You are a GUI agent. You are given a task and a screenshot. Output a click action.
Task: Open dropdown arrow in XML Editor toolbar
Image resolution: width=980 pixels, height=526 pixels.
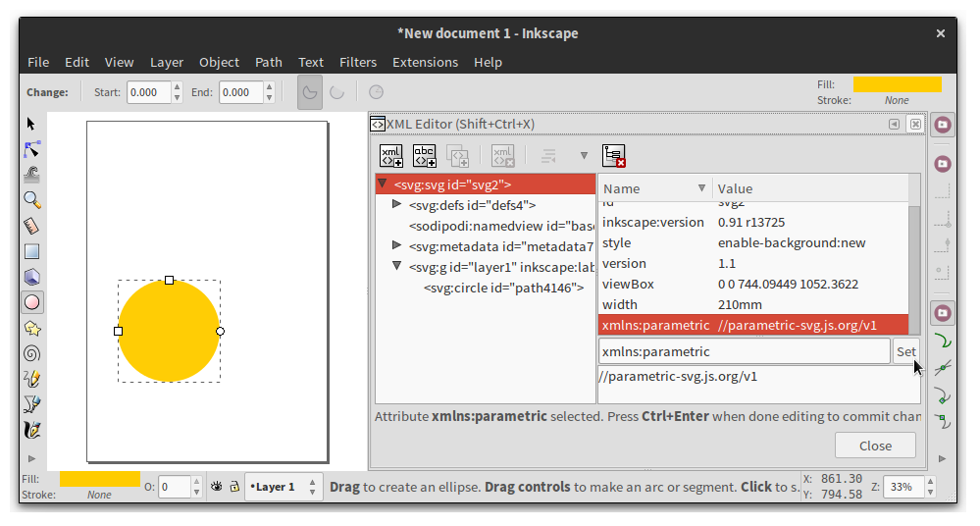click(x=584, y=156)
